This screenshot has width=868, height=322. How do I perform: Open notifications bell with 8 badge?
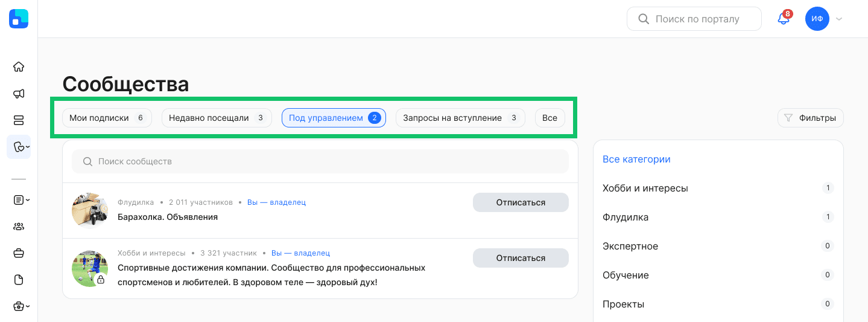pos(784,19)
